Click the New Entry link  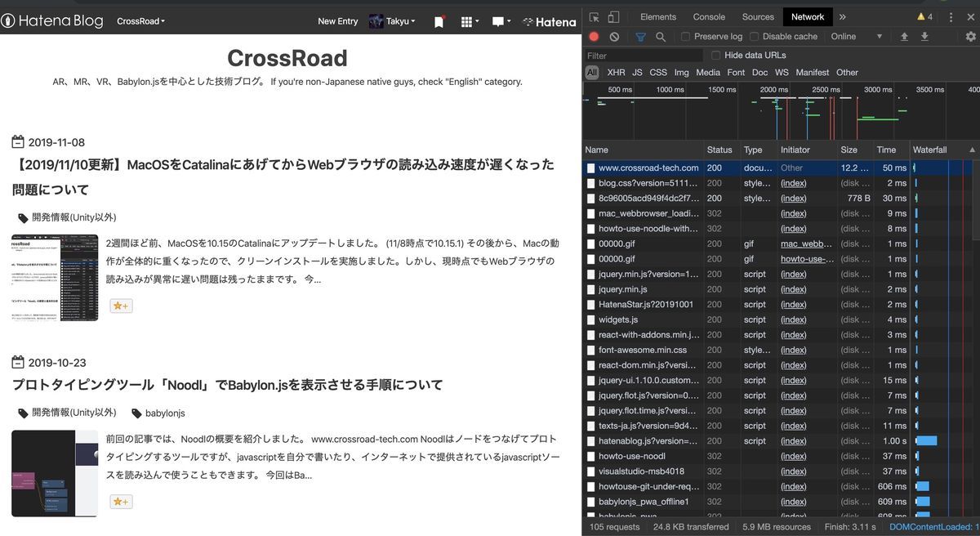pyautogui.click(x=337, y=21)
